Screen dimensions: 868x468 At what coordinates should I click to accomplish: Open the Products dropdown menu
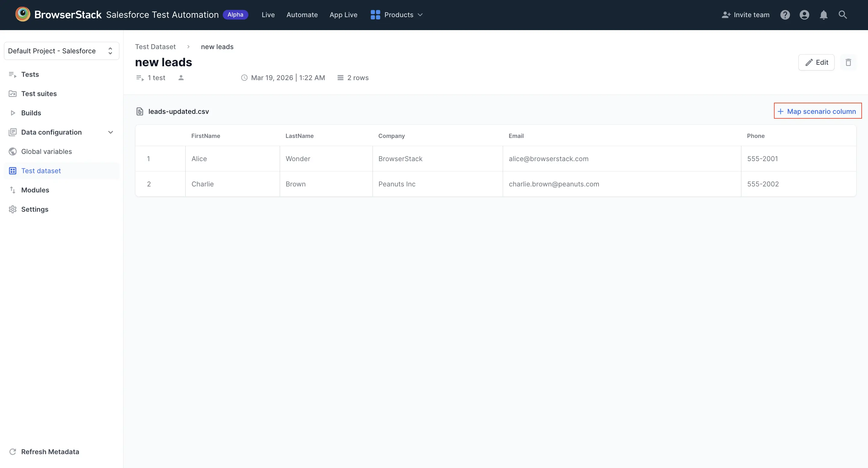[397, 15]
